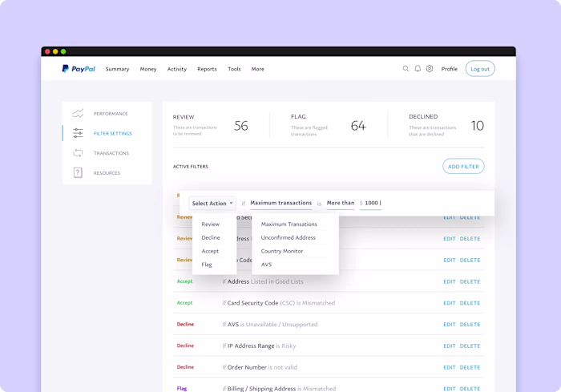
Task: Choose Unconfirmed Address option
Action: click(x=289, y=238)
